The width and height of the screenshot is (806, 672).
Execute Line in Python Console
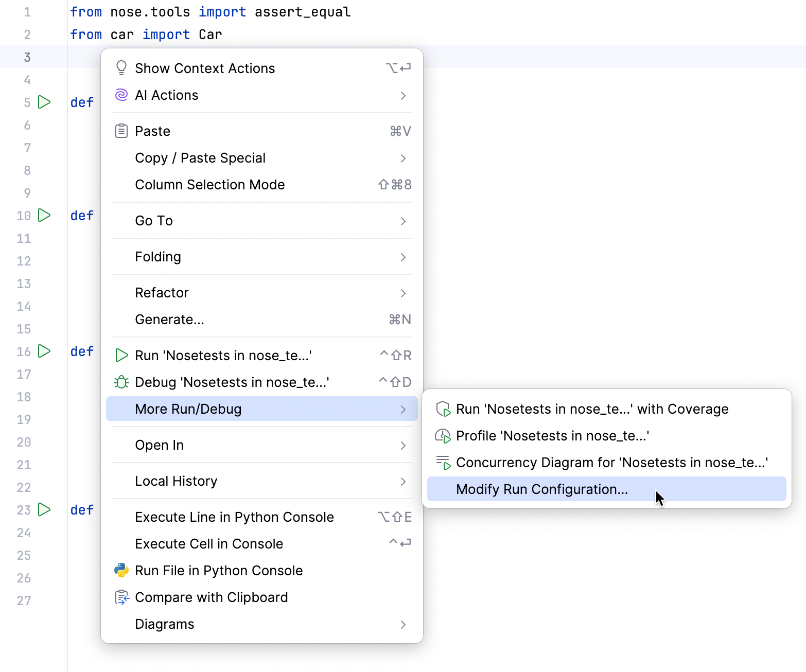click(x=234, y=517)
